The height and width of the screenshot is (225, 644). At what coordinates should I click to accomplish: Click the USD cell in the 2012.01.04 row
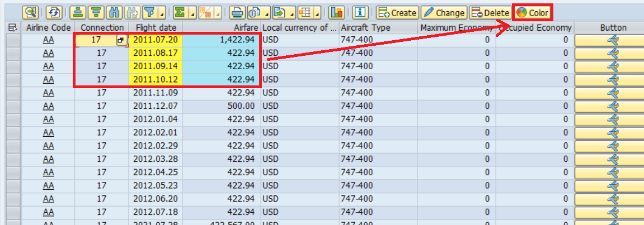click(300, 119)
